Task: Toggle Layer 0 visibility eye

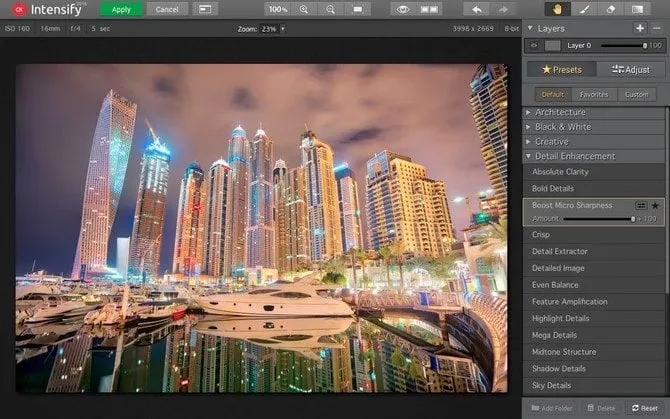Action: pyautogui.click(x=534, y=45)
